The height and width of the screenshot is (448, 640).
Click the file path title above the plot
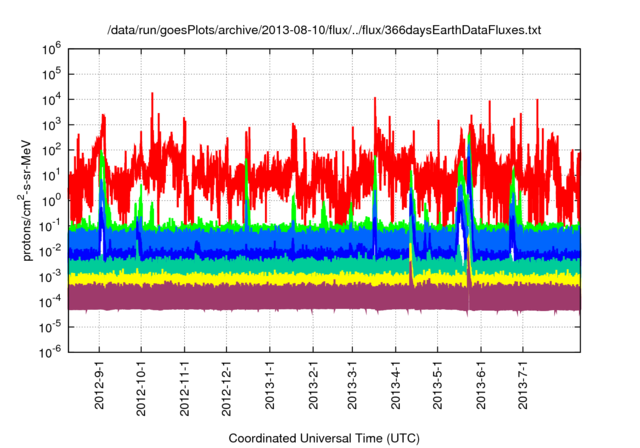324,30
